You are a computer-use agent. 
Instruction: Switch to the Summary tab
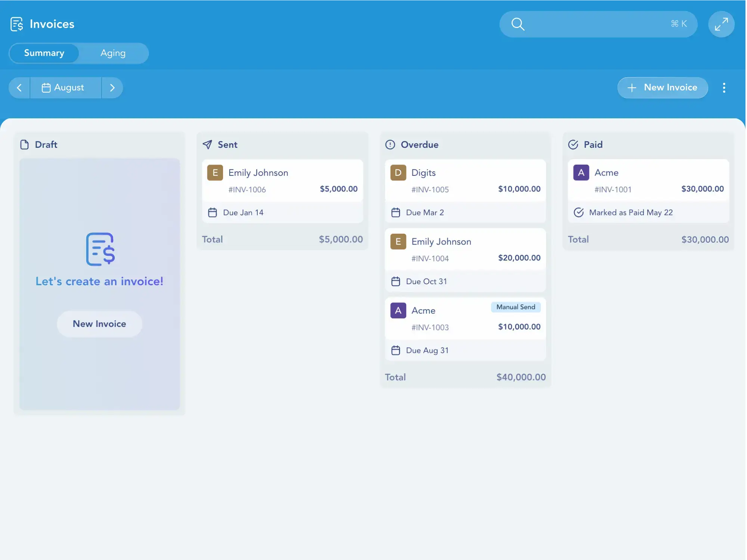coord(44,53)
